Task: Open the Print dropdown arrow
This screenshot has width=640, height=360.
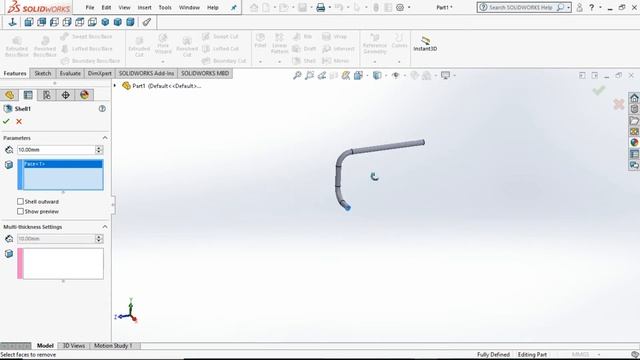Action: [329, 7]
